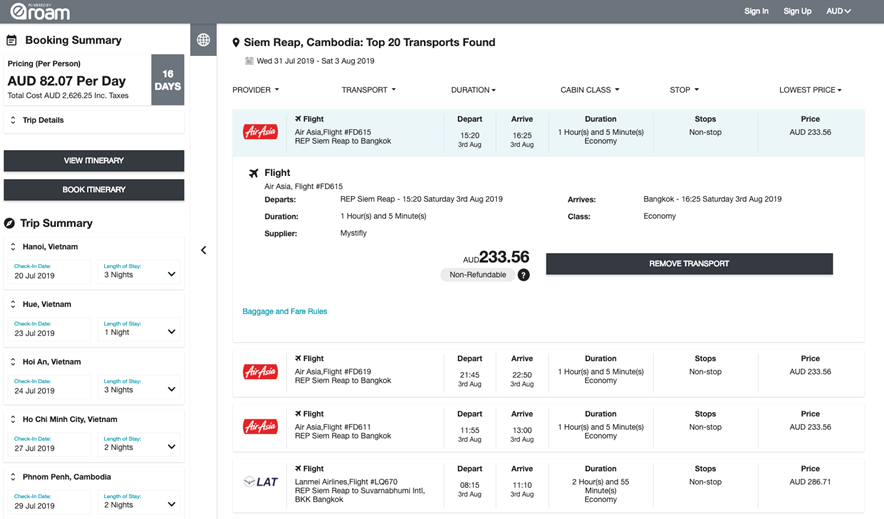Open the AUD currency dropdown
Image resolution: width=884 pixels, height=519 pixels.
(838, 11)
